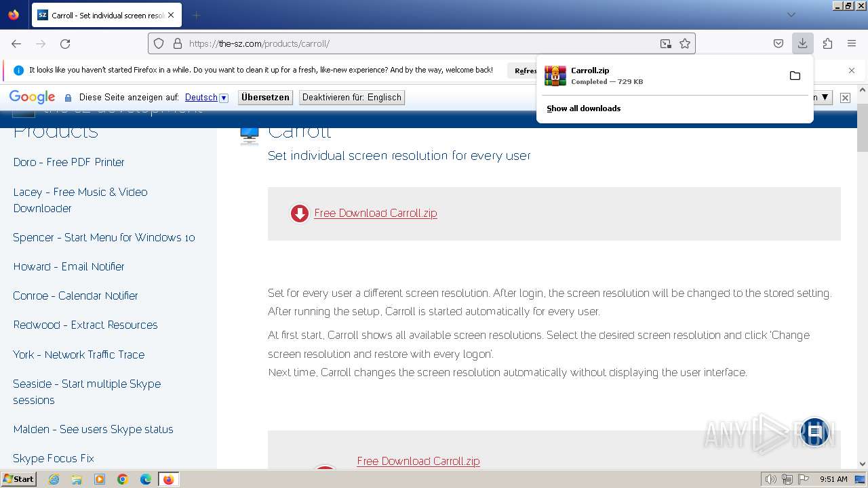Click Deaktivieren für: Englisch
The image size is (868, 488).
coord(352,98)
